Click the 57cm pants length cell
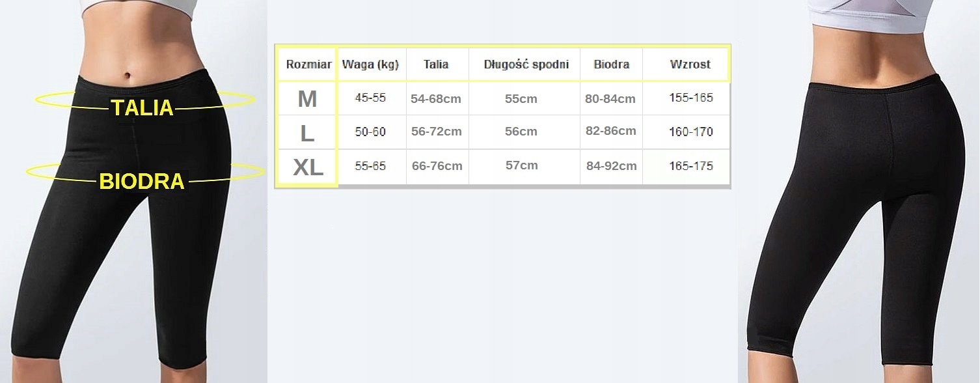Screen dimensions: 980x383 tap(521, 165)
